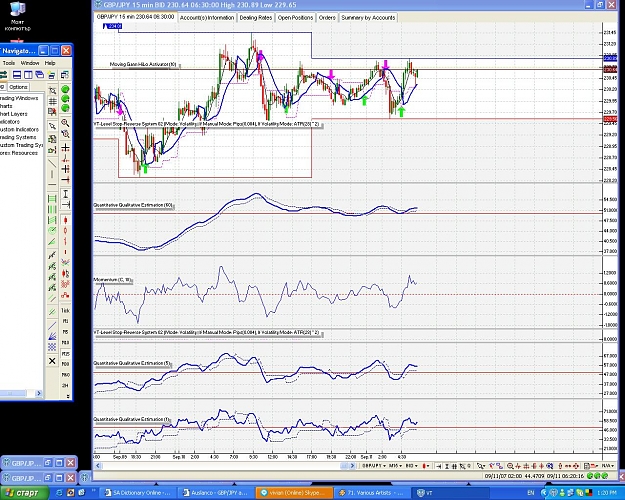
Task: Switch to the Orders tab
Action: point(327,18)
